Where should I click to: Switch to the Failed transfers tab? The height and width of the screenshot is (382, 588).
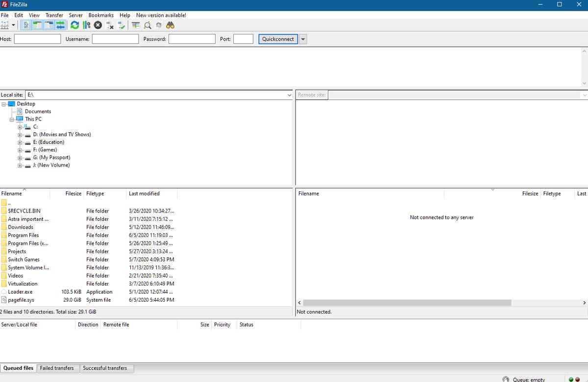pos(57,368)
